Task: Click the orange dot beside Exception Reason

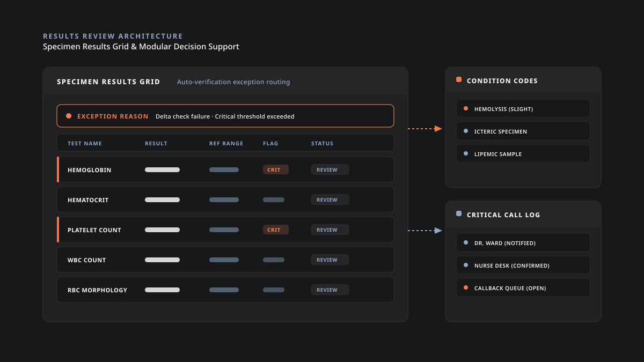Action: click(69, 116)
